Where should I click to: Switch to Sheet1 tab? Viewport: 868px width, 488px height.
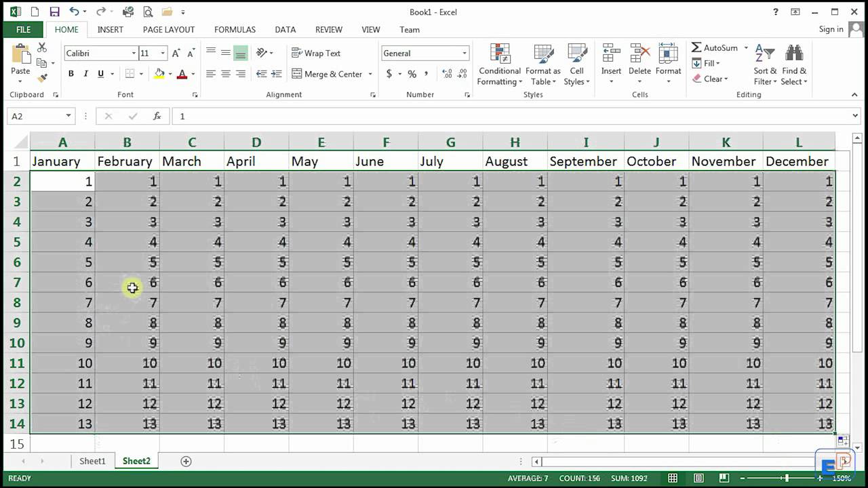92,461
